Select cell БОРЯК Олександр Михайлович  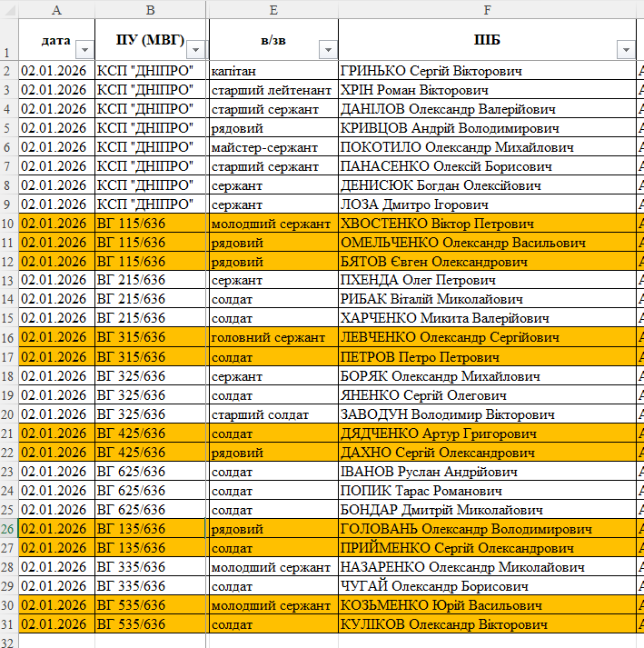tap(487, 376)
